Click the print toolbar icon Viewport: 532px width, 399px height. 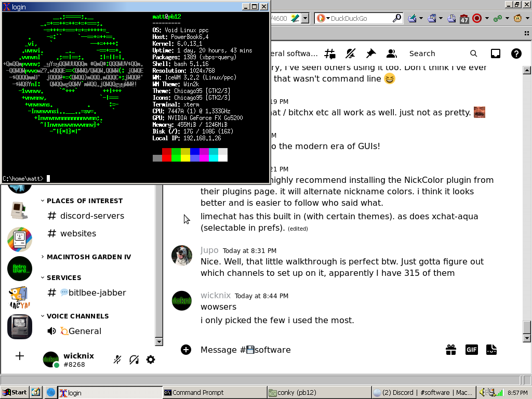[451, 18]
